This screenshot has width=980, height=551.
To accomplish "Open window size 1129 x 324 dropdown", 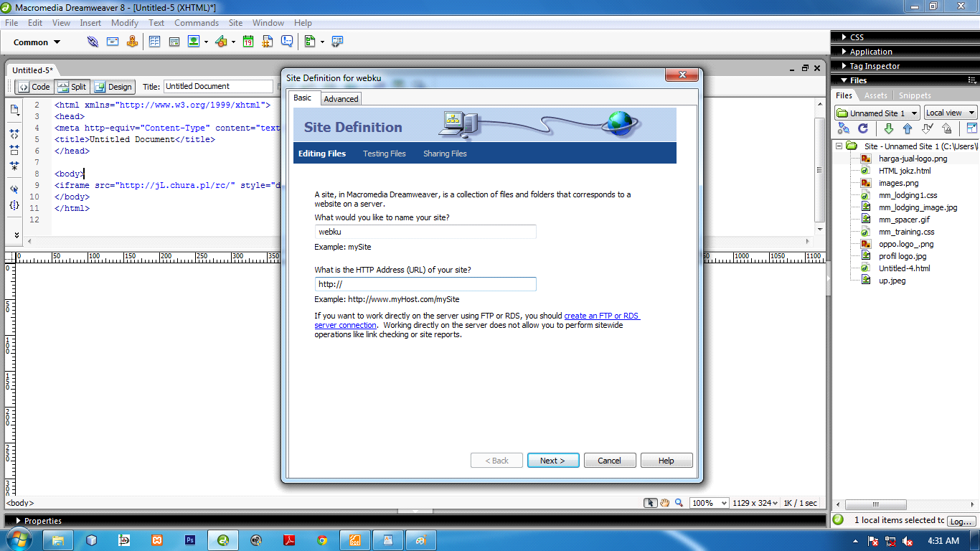I will pos(756,503).
